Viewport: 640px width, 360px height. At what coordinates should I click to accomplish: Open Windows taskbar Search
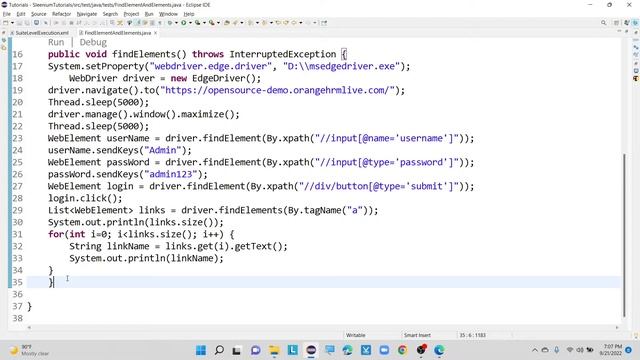pos(219,350)
